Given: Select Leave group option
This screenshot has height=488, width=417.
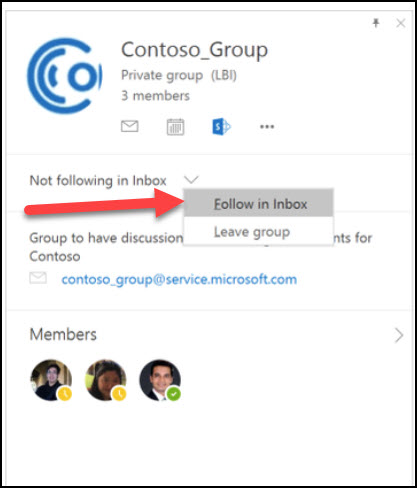Looking at the screenshot, I should coord(259,232).
